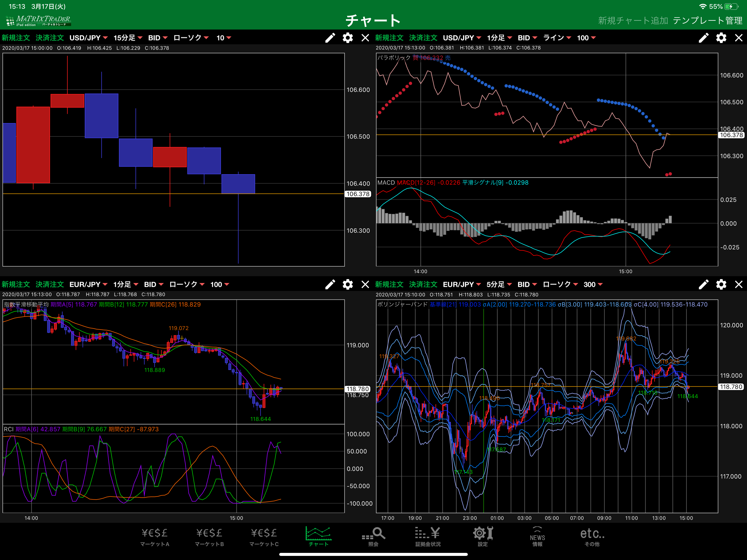Tap 新規注文 on USD/JPY 15分足 chart
This screenshot has height=560, width=747.
(16, 38)
